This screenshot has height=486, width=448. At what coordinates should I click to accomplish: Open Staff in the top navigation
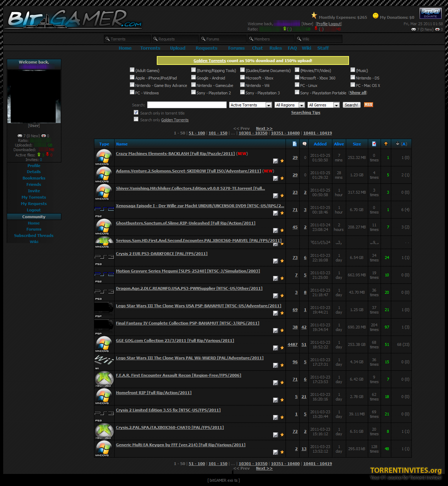tap(323, 48)
